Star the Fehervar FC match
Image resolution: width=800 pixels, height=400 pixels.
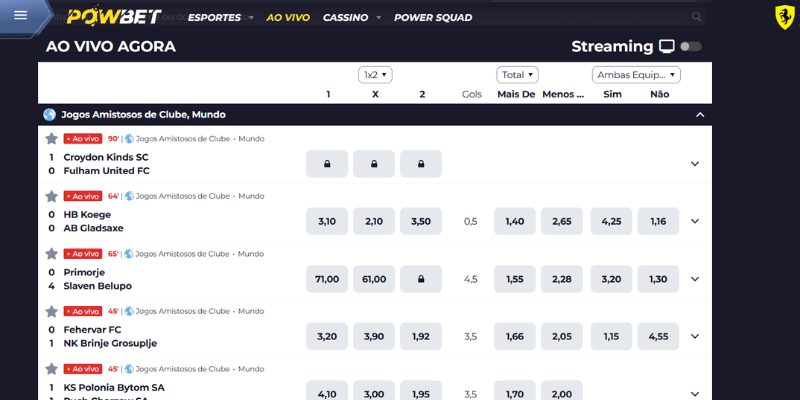click(51, 311)
